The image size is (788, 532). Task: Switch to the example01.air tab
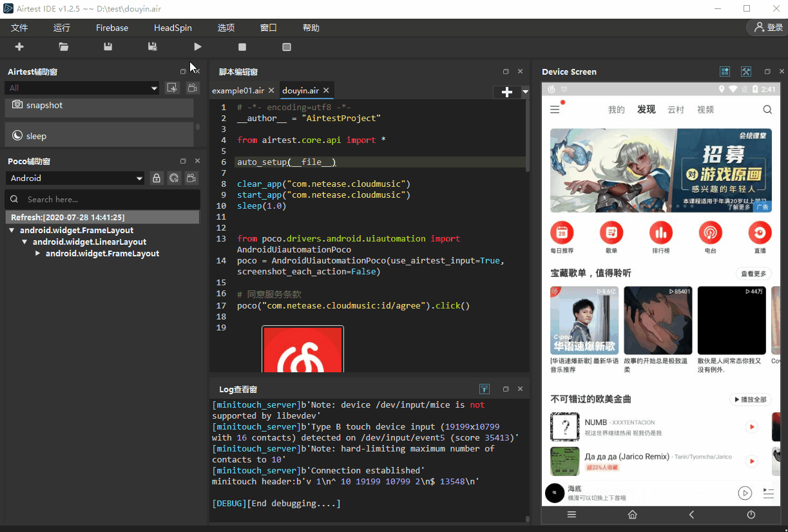(238, 91)
